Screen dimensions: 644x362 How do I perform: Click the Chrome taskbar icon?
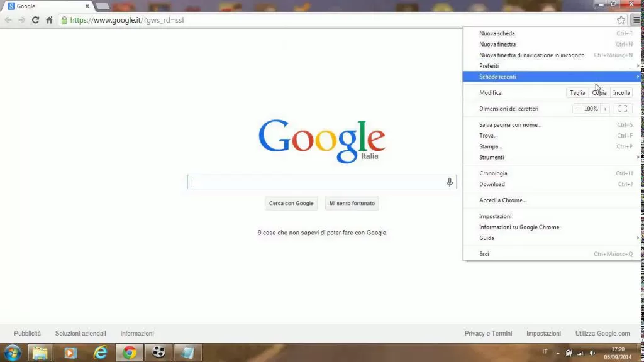point(130,353)
